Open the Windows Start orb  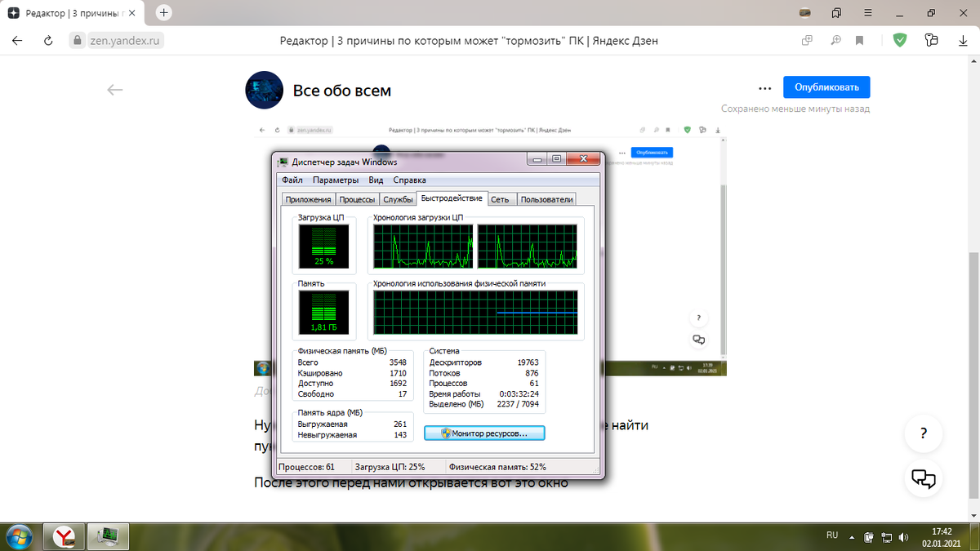click(x=18, y=536)
